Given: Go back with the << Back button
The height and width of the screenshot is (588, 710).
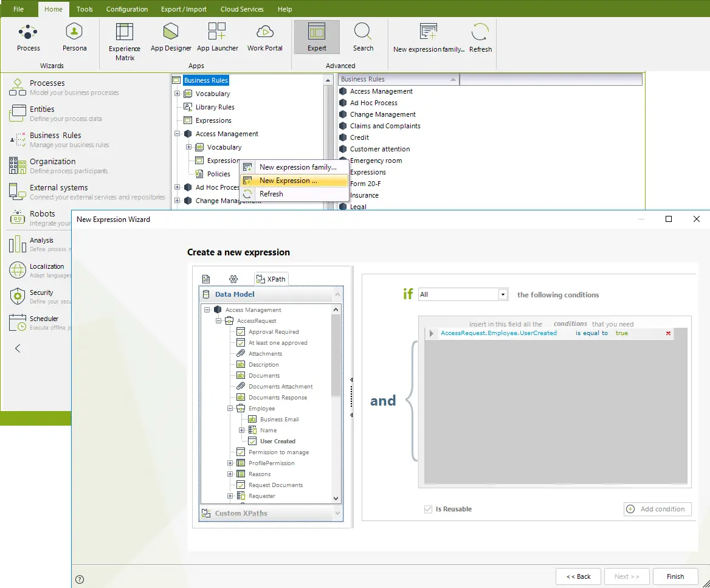Looking at the screenshot, I should click(578, 576).
